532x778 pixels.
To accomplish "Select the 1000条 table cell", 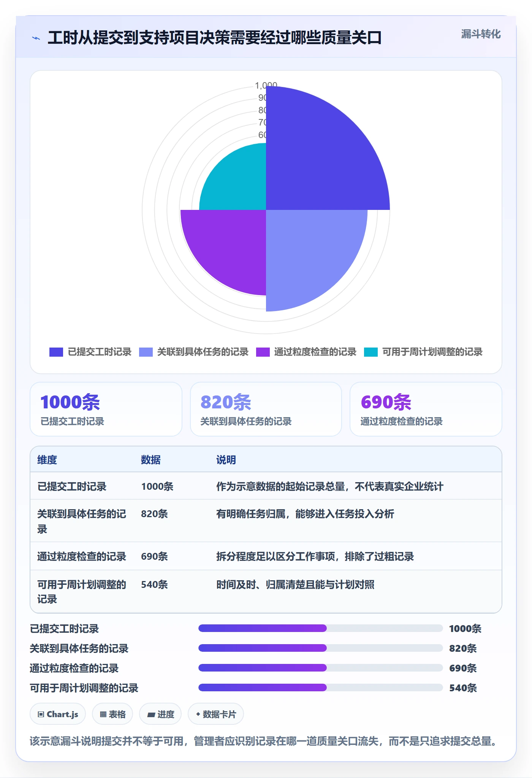I will pyautogui.click(x=157, y=486).
